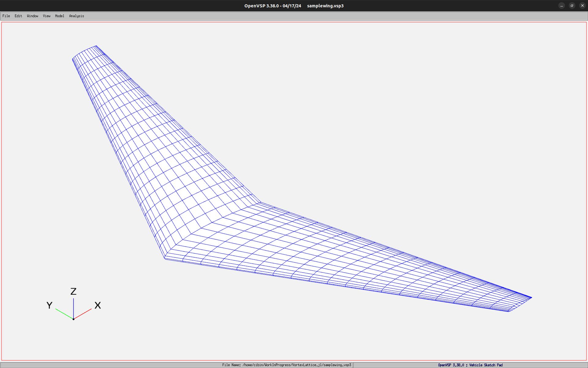
Task: Click the Y axis label
Action: click(49, 305)
